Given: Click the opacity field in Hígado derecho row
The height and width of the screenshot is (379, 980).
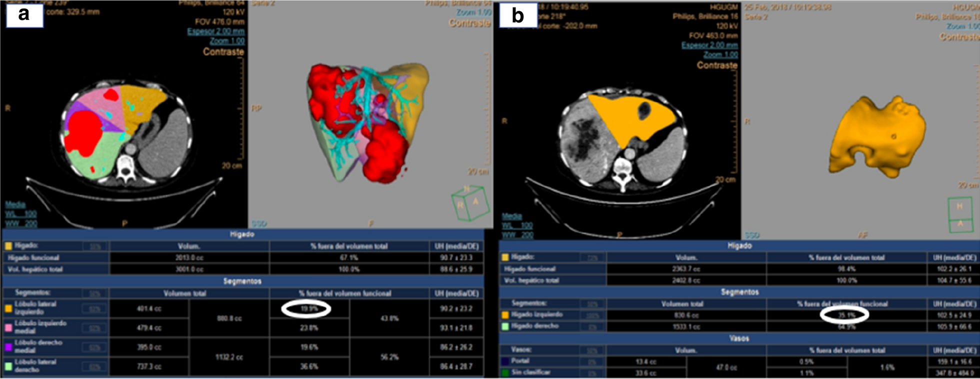Looking at the screenshot, I should tap(592, 326).
